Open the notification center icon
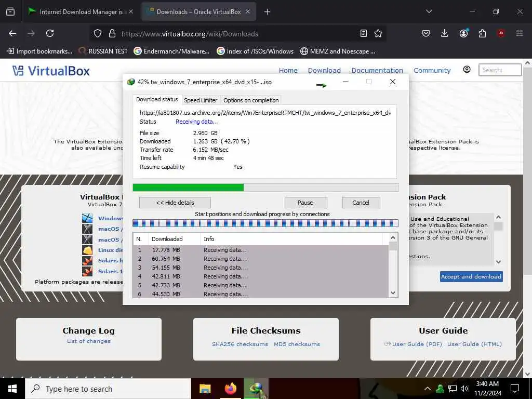This screenshot has height=399, width=532. click(515, 389)
